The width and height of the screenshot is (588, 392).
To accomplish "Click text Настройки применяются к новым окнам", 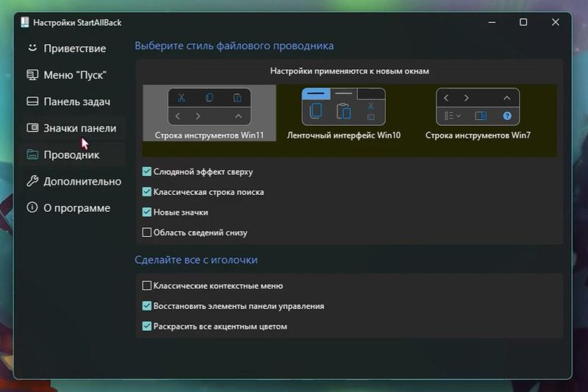I will [x=350, y=71].
